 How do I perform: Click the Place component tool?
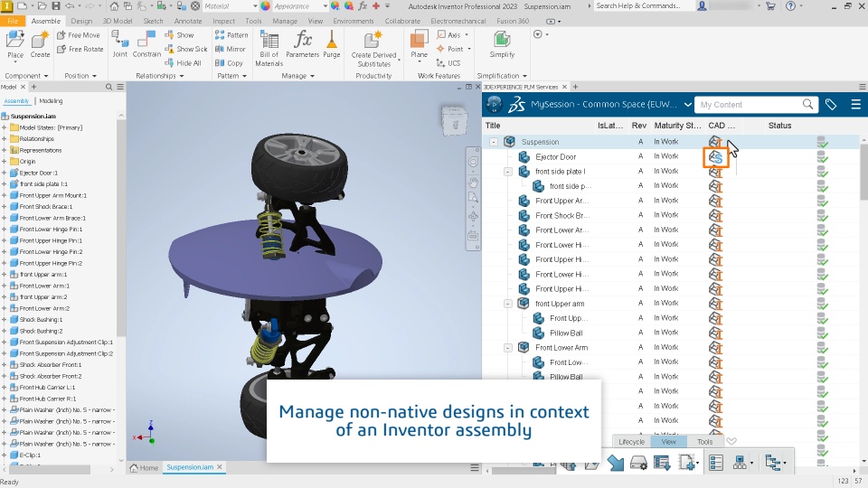(15, 44)
